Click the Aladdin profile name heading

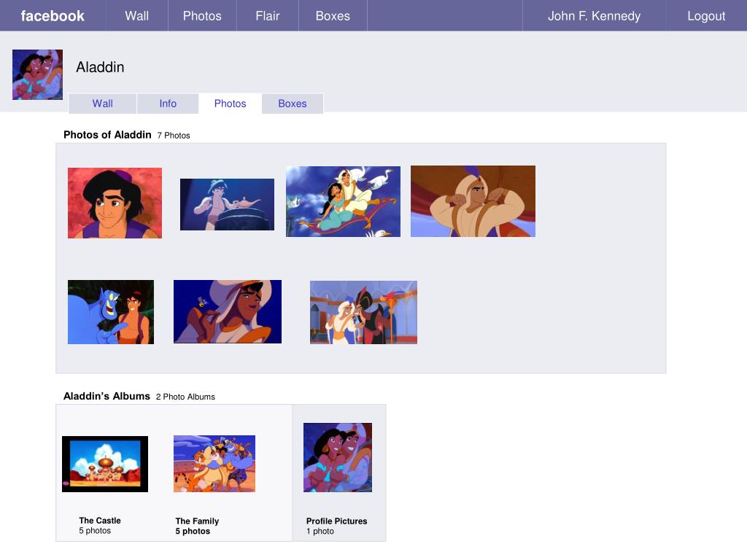[100, 67]
